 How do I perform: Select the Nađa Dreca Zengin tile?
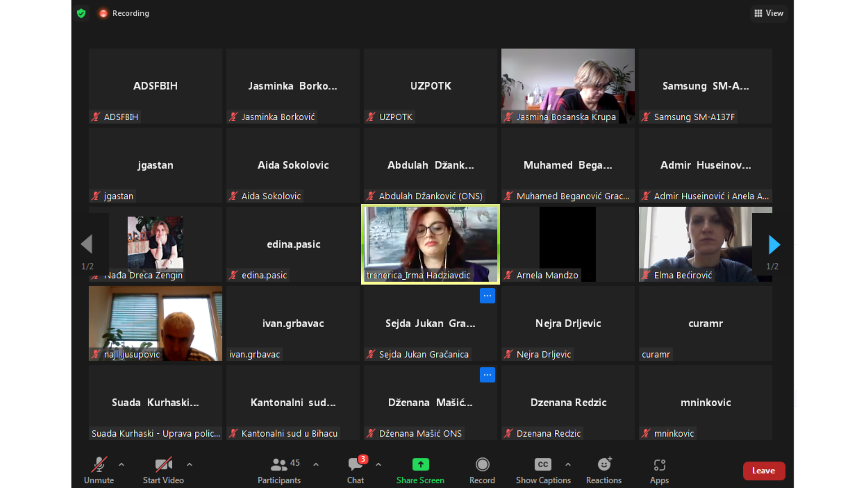point(156,244)
